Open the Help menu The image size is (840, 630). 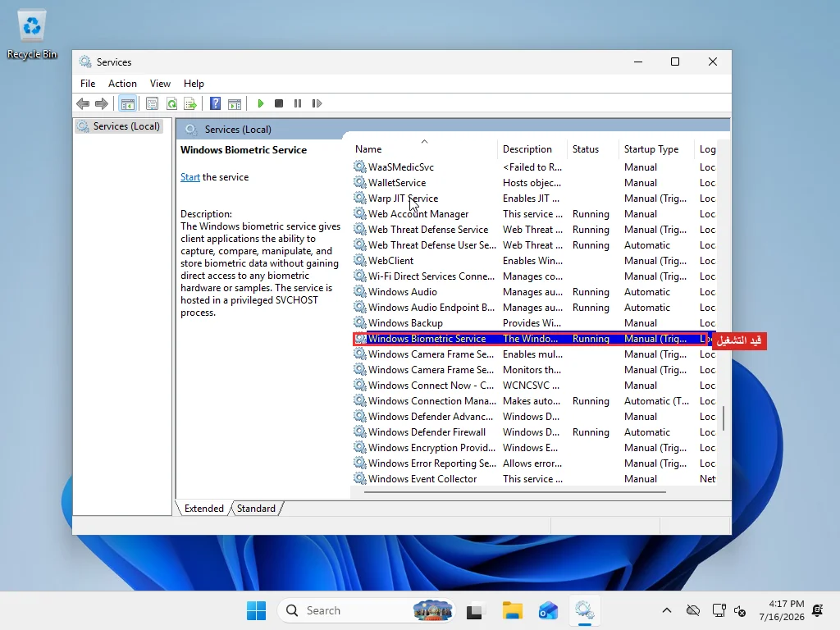tap(194, 84)
